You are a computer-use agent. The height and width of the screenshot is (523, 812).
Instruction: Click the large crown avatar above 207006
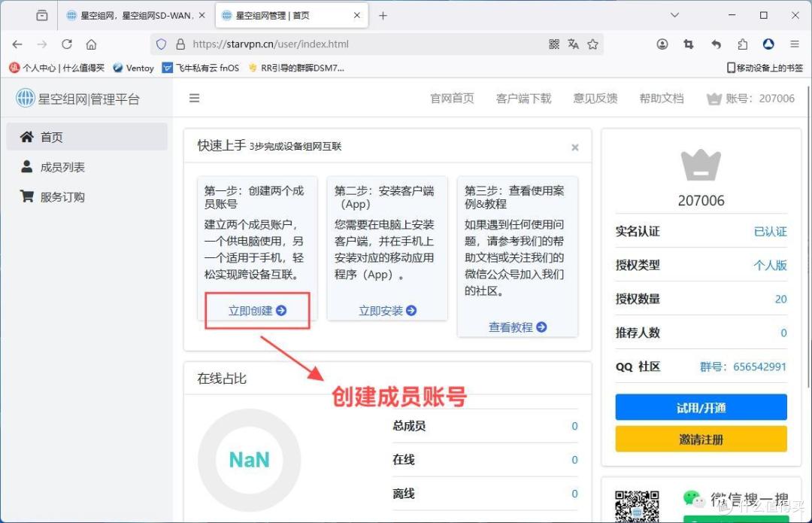coord(701,166)
